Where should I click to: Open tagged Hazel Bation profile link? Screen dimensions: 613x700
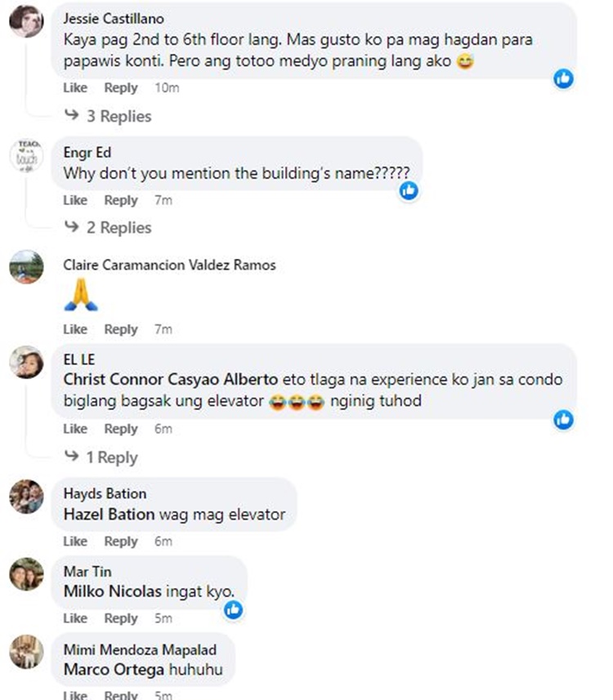[109, 515]
